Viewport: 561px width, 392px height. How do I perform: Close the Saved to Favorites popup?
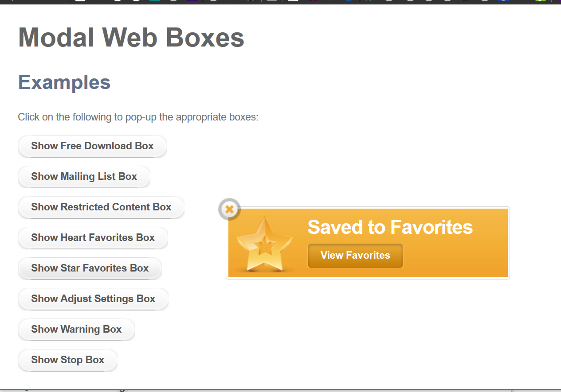point(229,209)
